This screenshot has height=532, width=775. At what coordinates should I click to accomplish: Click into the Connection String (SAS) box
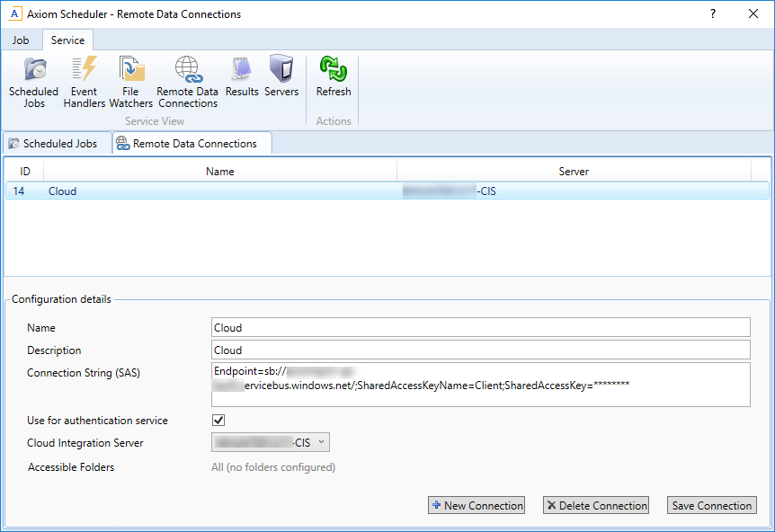480,385
